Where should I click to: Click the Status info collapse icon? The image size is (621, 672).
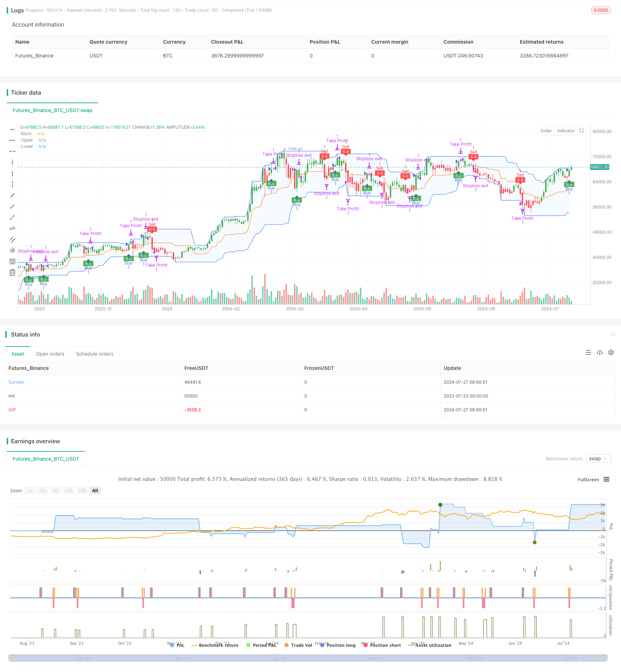pyautogui.click(x=612, y=334)
